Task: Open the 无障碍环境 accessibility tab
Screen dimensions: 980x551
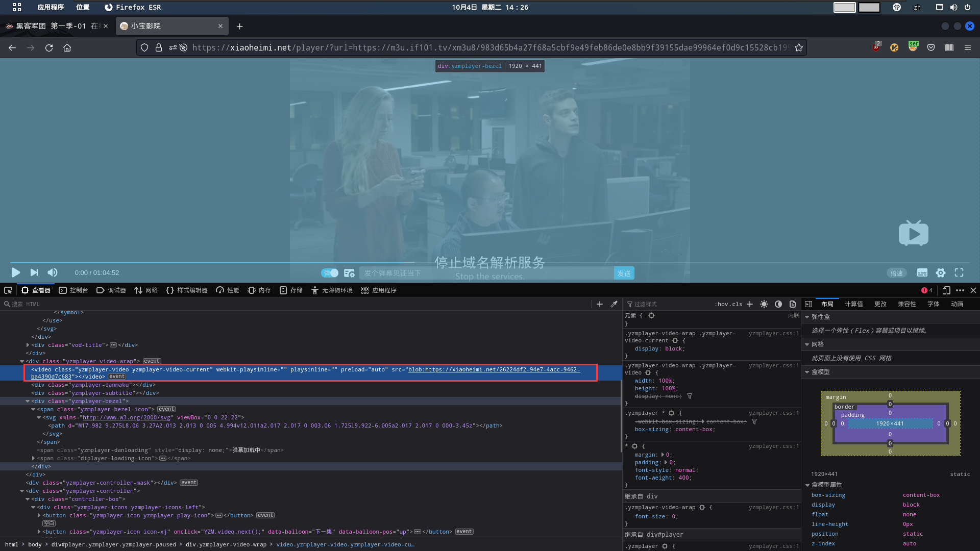Action: coord(332,290)
